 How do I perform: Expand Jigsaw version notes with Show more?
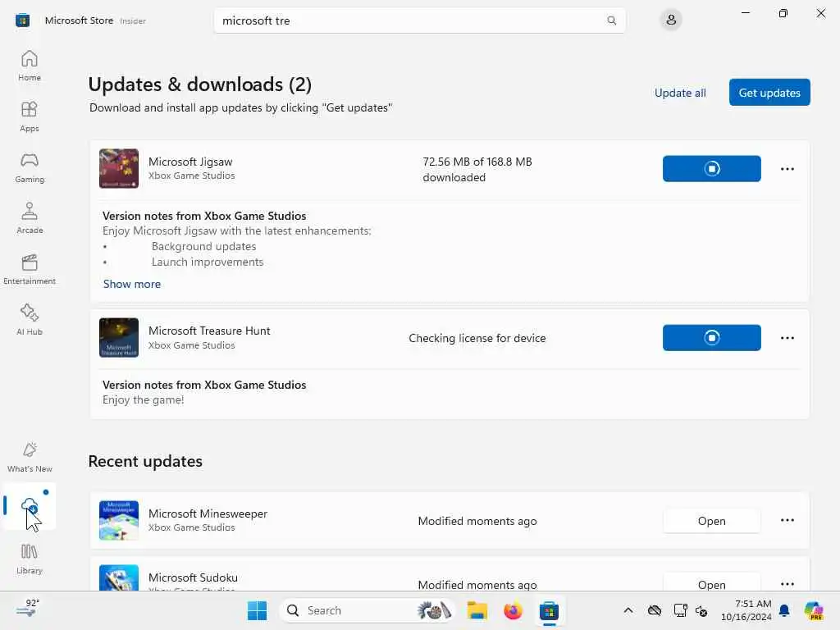[132, 284]
